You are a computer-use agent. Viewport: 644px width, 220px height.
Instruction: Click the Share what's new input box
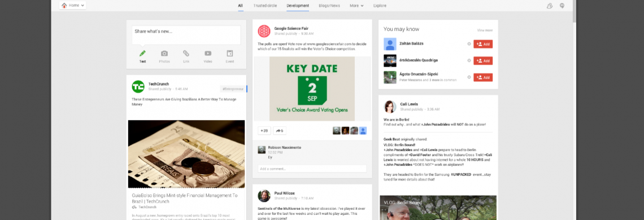[186, 35]
